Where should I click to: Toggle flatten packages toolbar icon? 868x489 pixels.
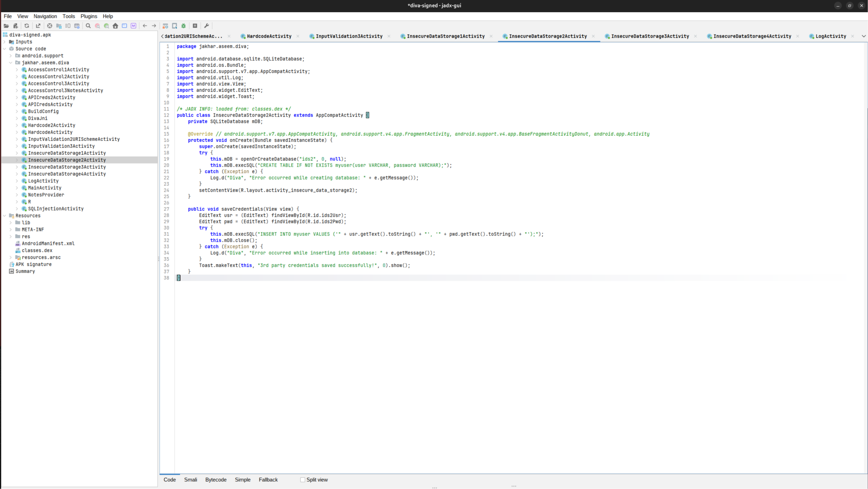(x=59, y=26)
